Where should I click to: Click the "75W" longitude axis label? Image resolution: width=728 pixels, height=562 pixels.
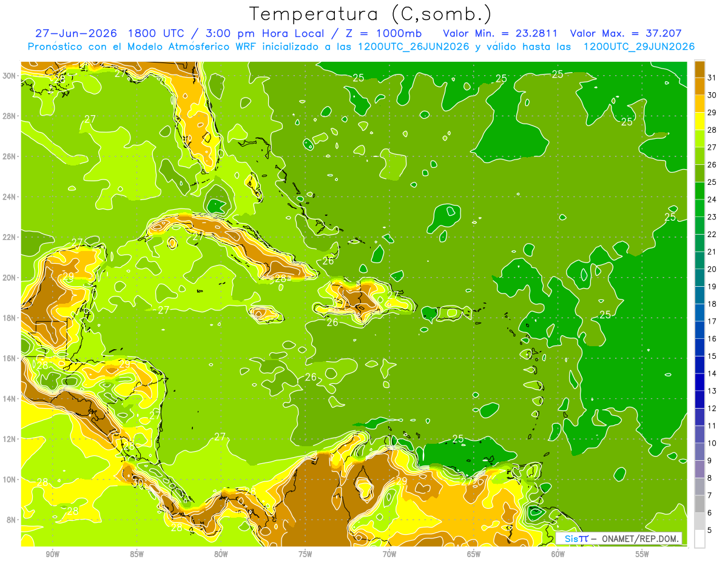pyautogui.click(x=305, y=554)
